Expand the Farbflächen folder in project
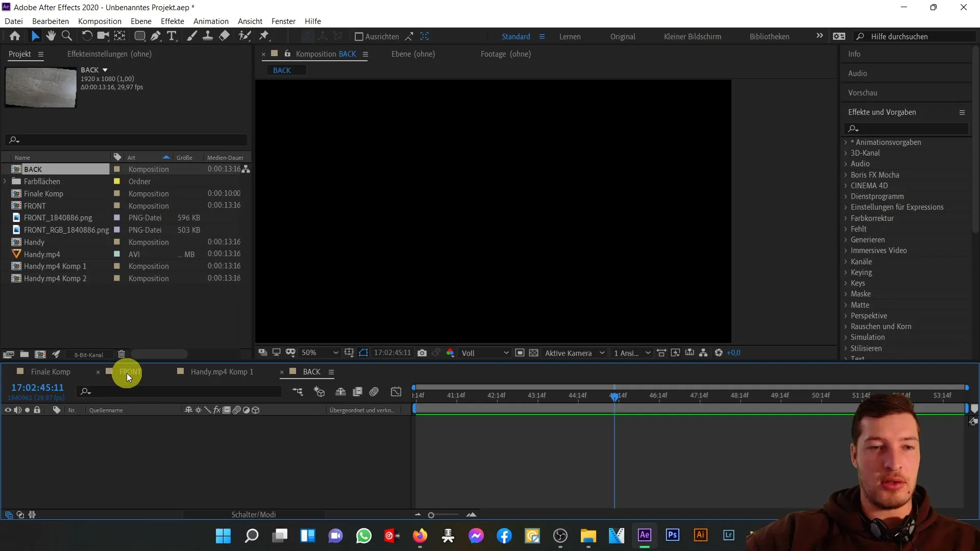The height and width of the screenshot is (551, 980). coord(6,181)
